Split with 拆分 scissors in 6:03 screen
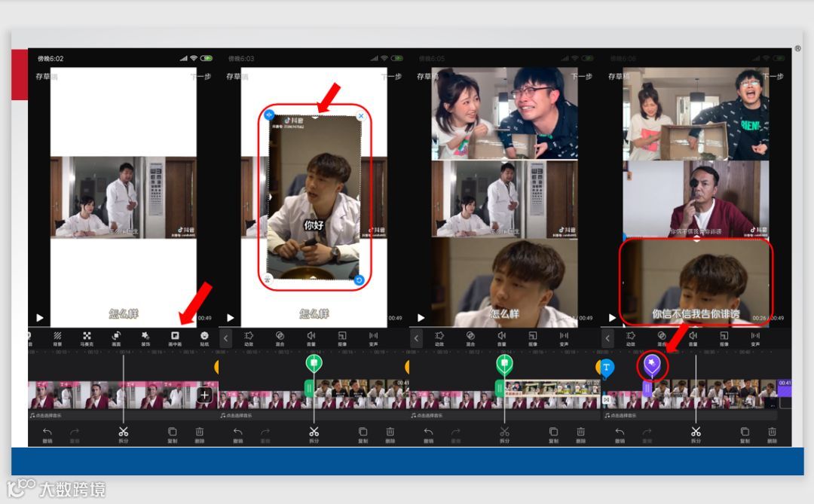The image size is (814, 504). tap(314, 435)
